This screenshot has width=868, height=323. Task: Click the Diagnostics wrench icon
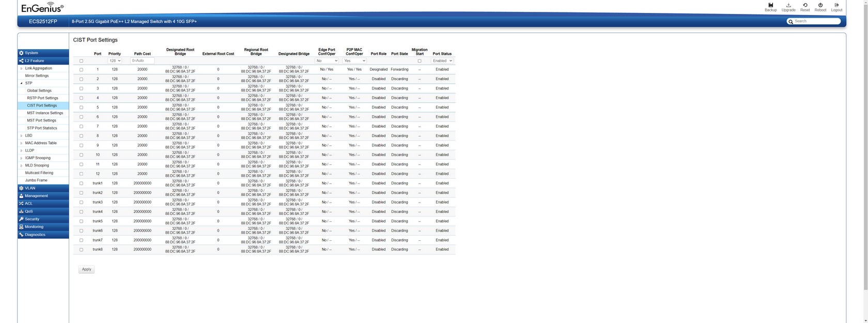pyautogui.click(x=21, y=235)
